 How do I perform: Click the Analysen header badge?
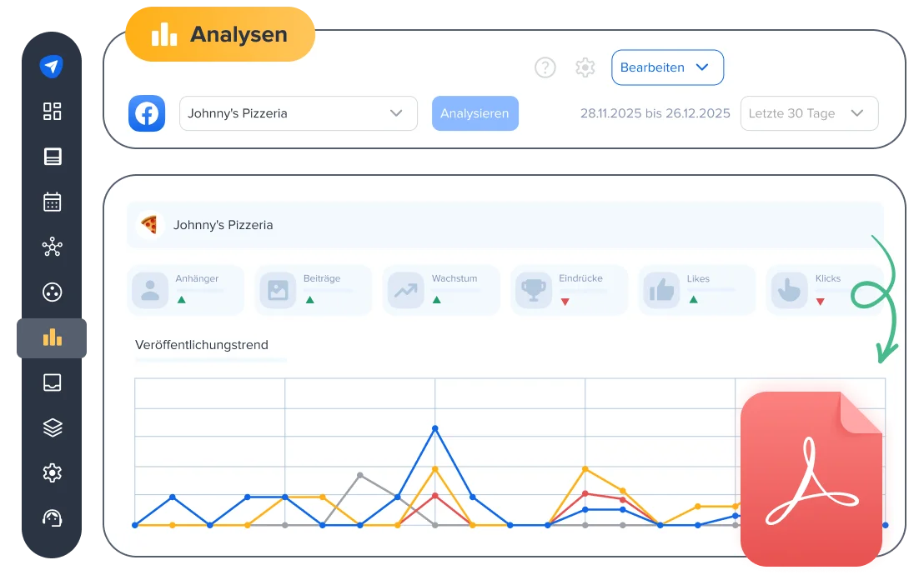[x=220, y=35]
